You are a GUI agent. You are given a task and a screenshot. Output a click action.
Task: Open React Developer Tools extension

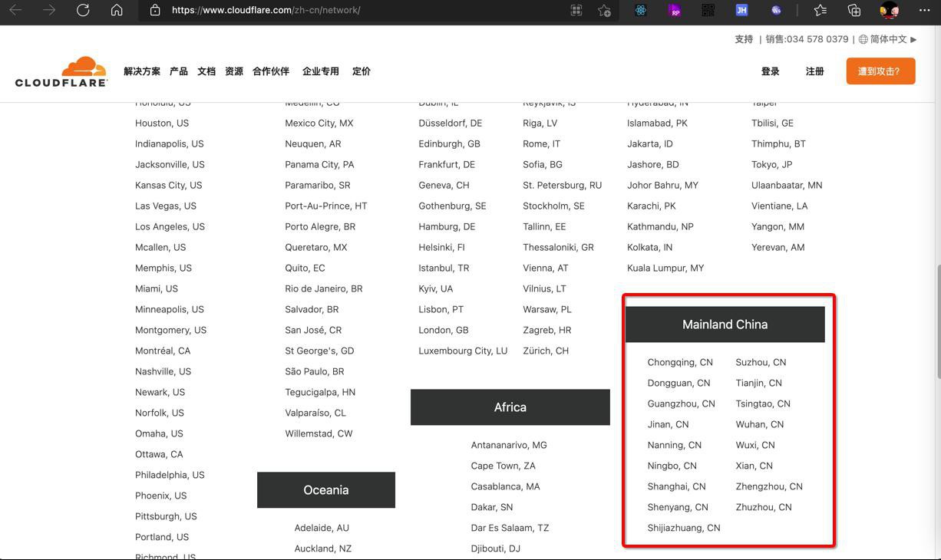(641, 10)
